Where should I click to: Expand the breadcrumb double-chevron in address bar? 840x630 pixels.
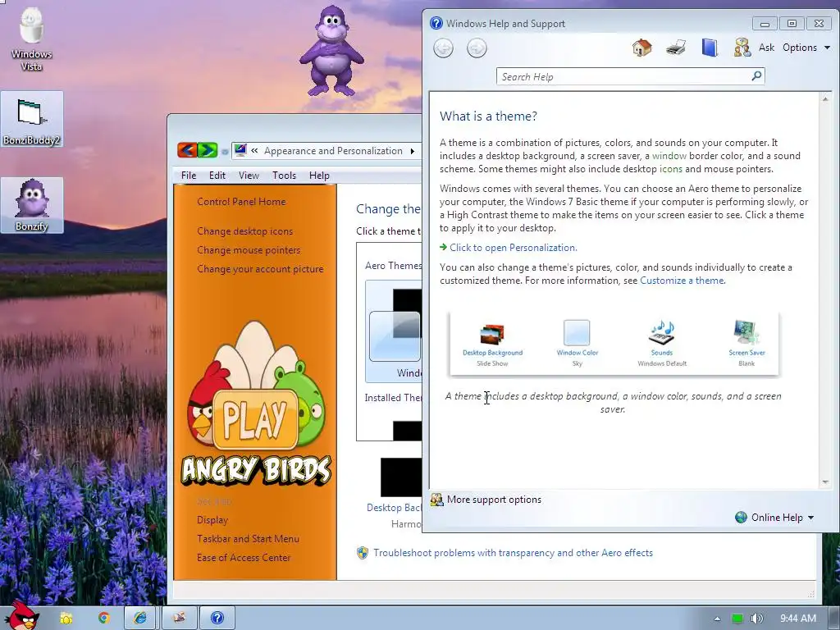tap(254, 151)
